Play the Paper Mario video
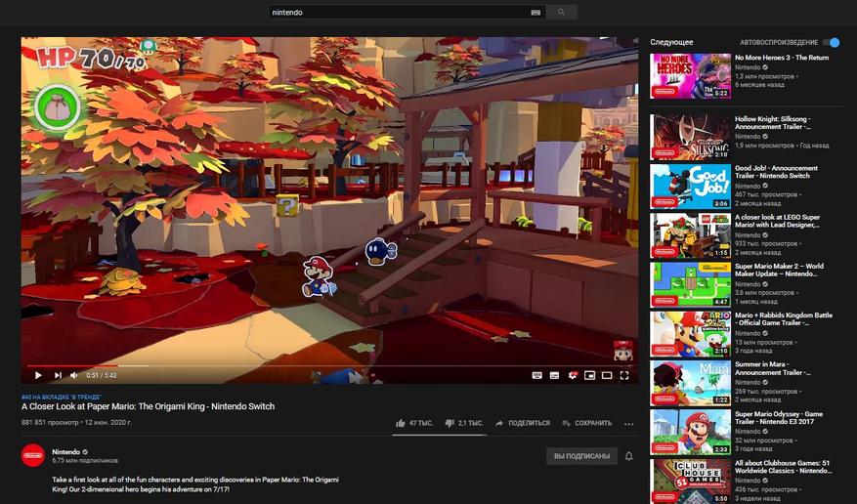 click(38, 375)
